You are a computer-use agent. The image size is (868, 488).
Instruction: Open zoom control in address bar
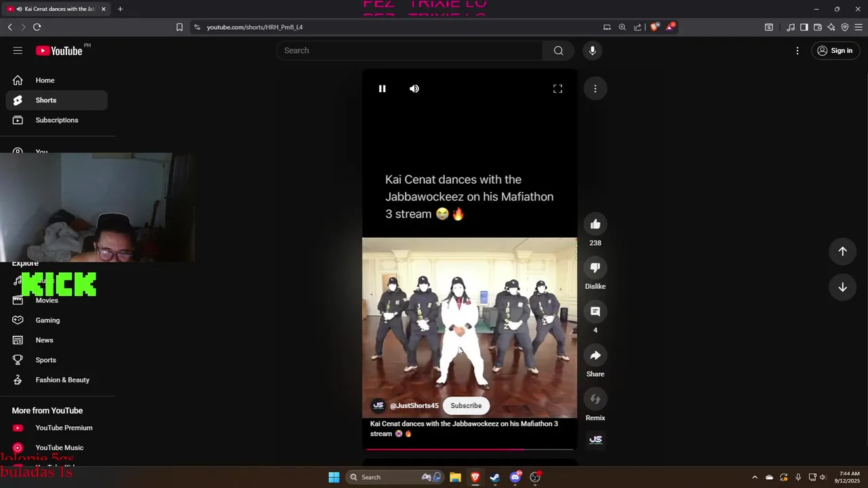point(622,27)
